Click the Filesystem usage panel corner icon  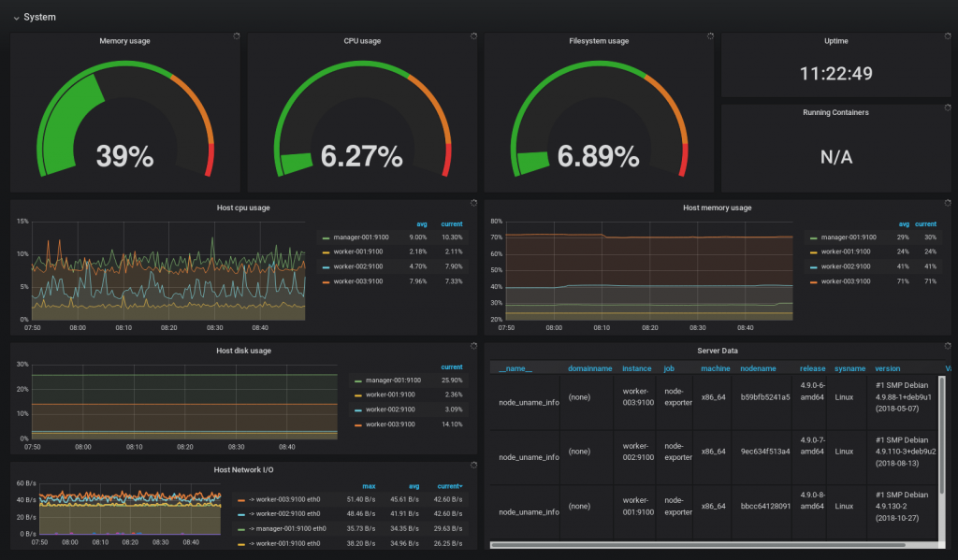coord(710,36)
